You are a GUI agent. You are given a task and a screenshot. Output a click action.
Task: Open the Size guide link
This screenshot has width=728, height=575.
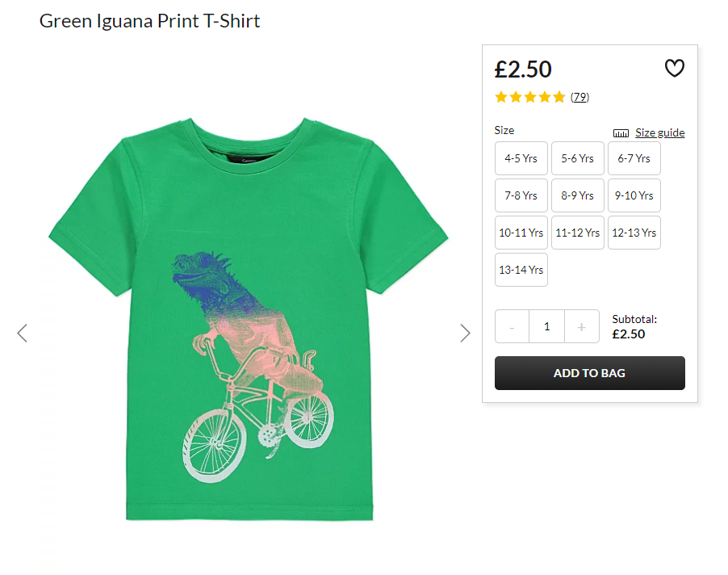(x=659, y=132)
